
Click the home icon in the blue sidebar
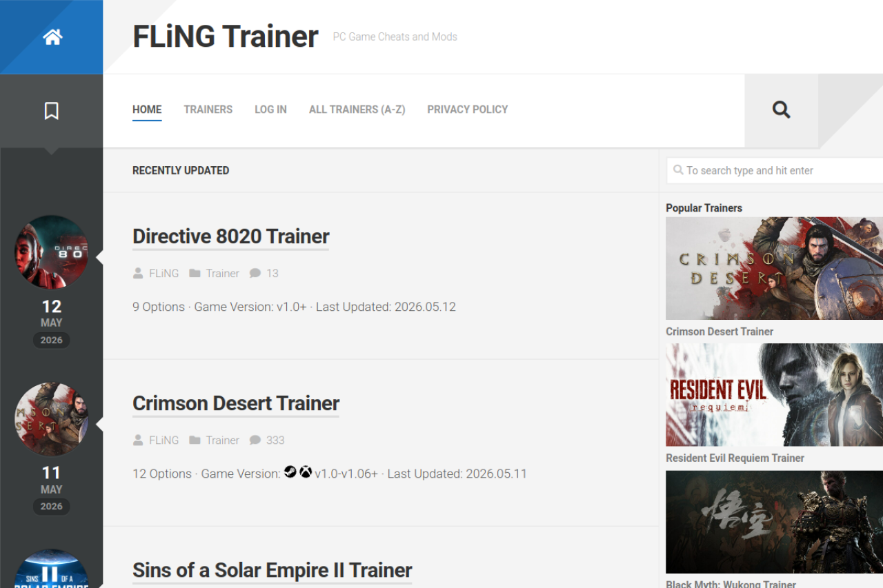(52, 37)
